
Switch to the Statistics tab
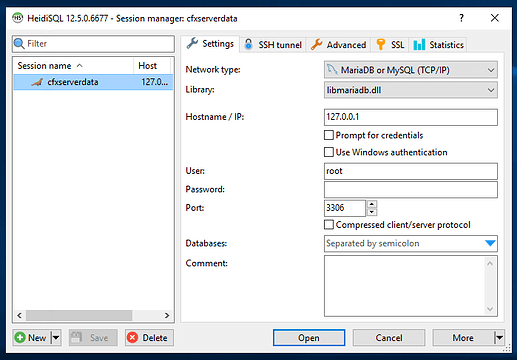click(x=438, y=44)
